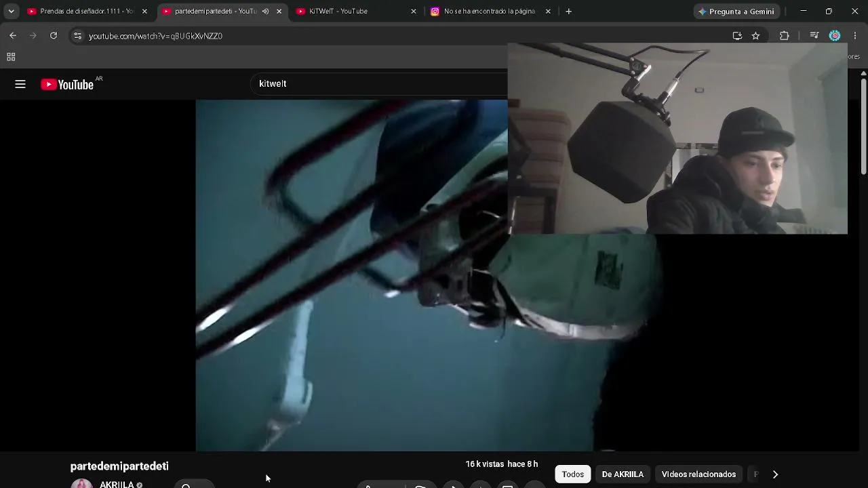The height and width of the screenshot is (488, 868).
Task: Click the YouTube search box containing kitwelt
Action: [380, 84]
